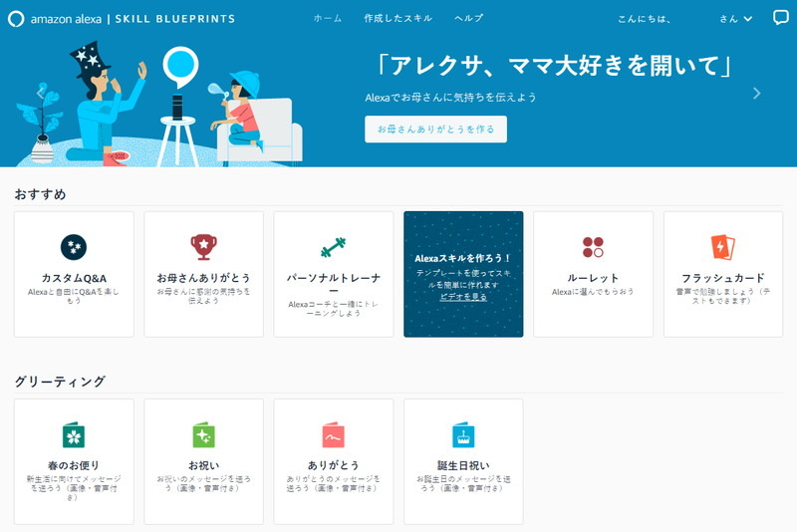Click the お母さんありがとうを作る button
Image resolution: width=797 pixels, height=532 pixels.
[x=435, y=130]
